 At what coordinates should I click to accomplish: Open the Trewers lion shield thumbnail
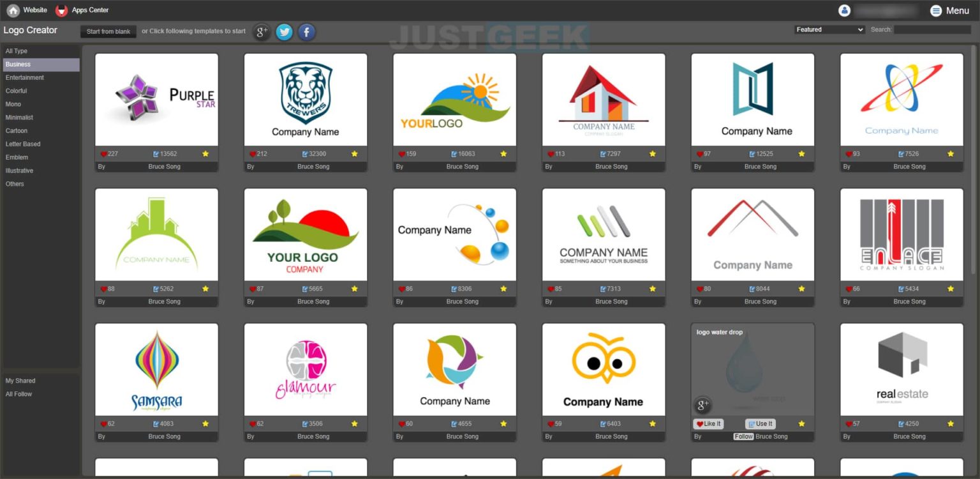[306, 100]
